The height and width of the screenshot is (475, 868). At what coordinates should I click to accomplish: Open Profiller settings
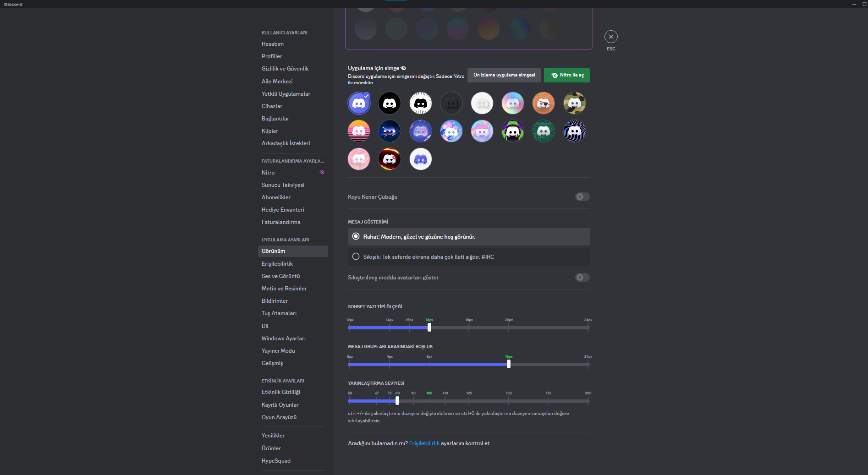point(293,56)
